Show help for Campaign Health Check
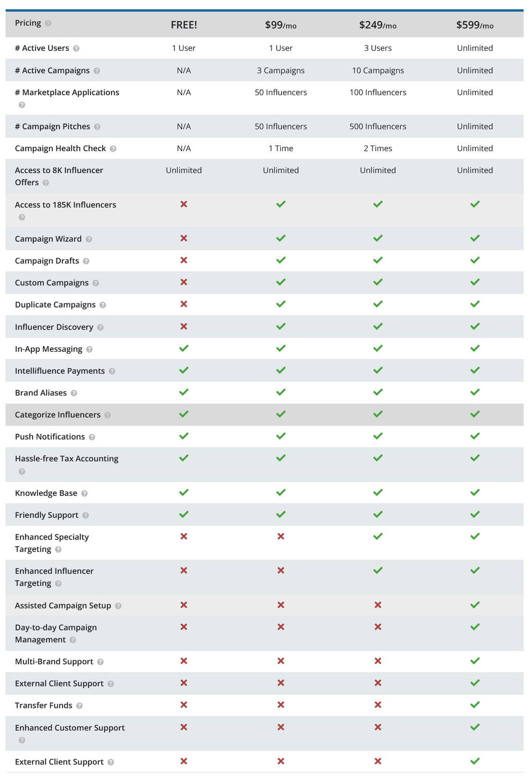The image size is (532, 780). tap(113, 149)
